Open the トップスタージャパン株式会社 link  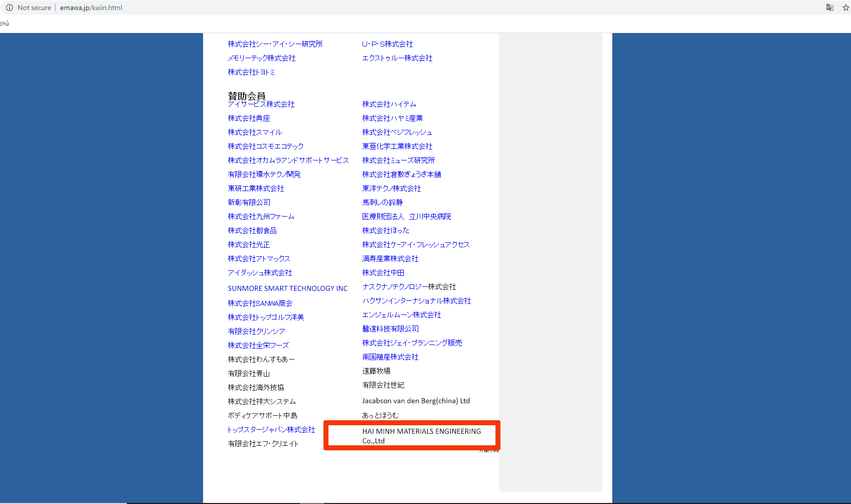click(271, 430)
